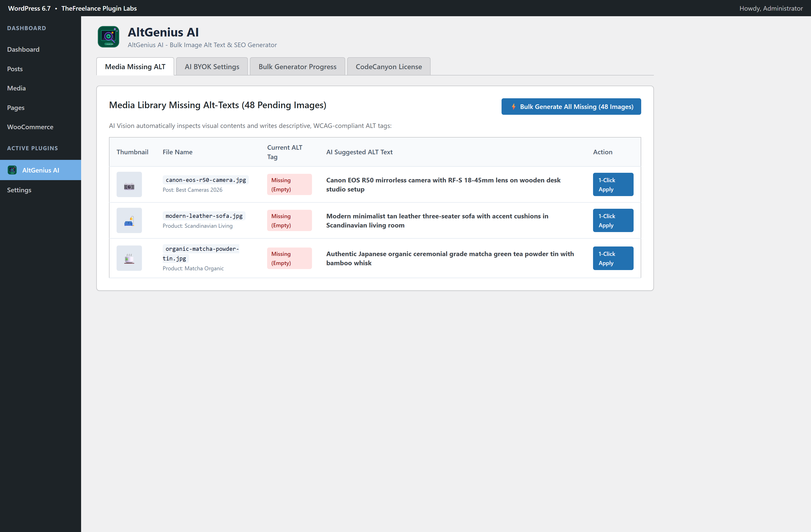Viewport: 811px width, 532px height.
Task: Click the AI Vision description sentence
Action: click(x=250, y=126)
